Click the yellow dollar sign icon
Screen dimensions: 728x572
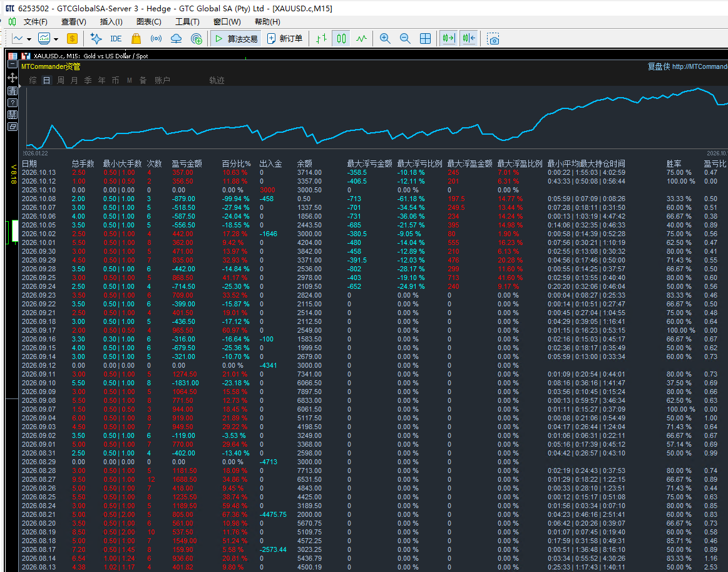pyautogui.click(x=72, y=39)
